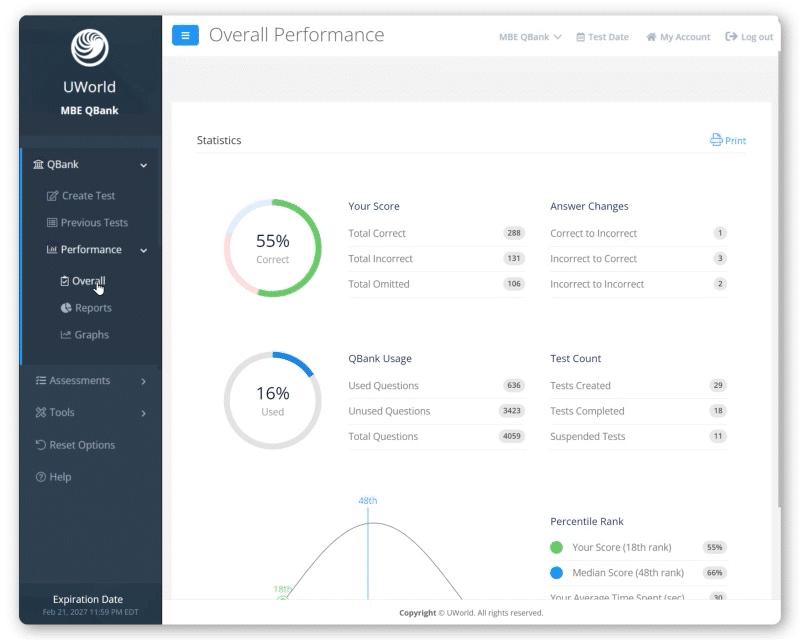Viewport: 800px width, 640px height.
Task: Click the Test Count heading
Action: 576,359
